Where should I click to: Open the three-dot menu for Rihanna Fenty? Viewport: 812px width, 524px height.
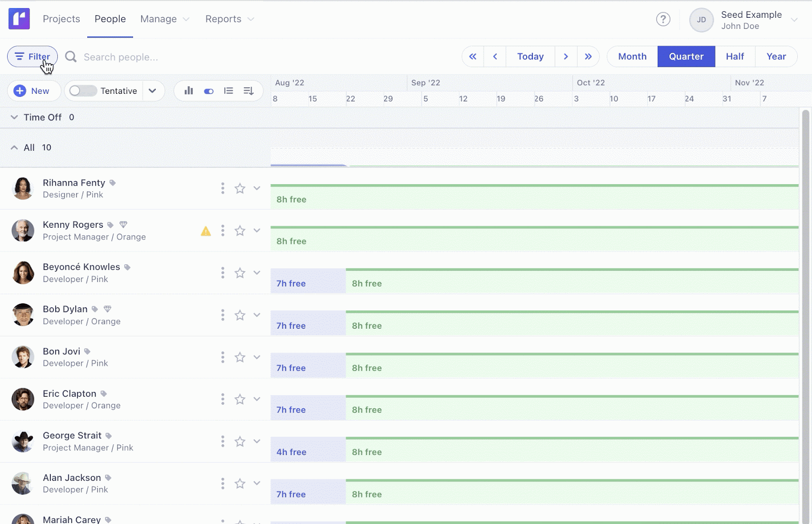[x=222, y=188]
